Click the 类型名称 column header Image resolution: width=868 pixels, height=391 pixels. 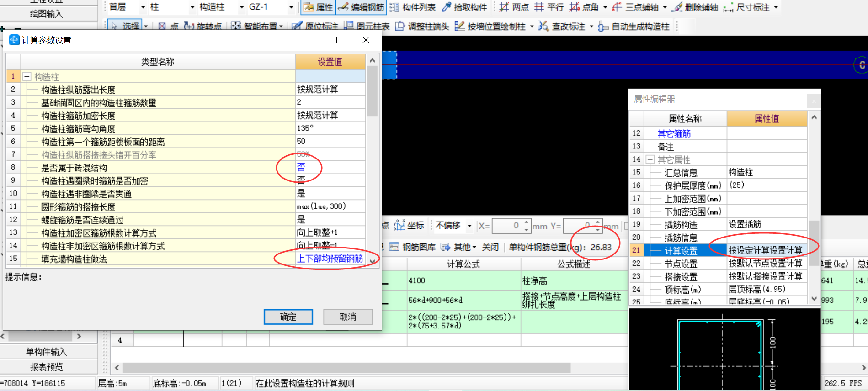[x=158, y=62]
